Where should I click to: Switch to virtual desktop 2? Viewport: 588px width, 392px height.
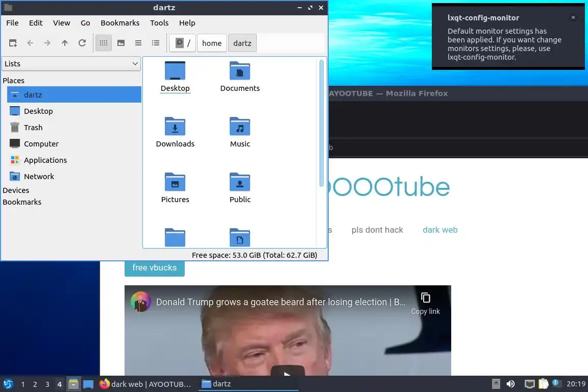coord(35,384)
